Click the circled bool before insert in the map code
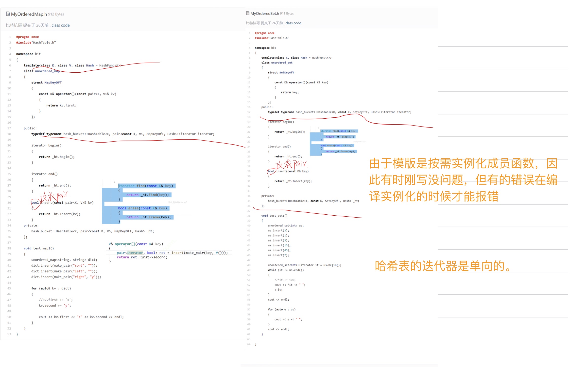 35,203
